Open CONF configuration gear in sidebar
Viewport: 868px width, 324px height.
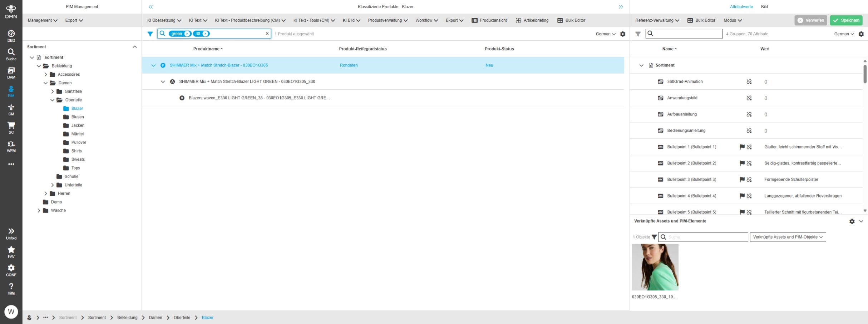tap(11, 270)
